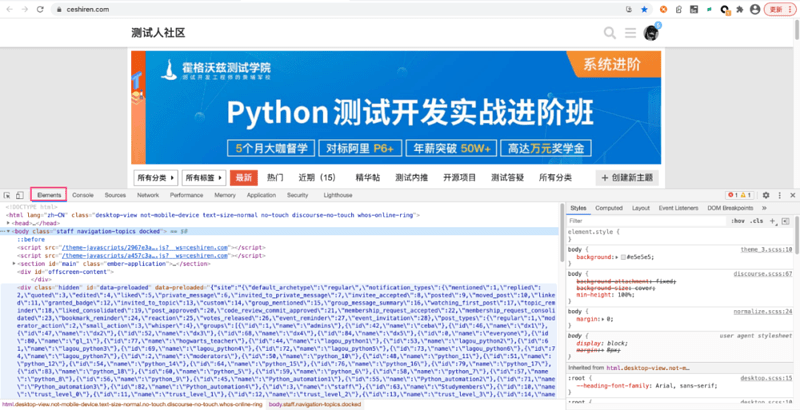This screenshot has height=410, width=800.
Task: Click the Python测试开发实战进阶班 banner
Action: [396, 107]
